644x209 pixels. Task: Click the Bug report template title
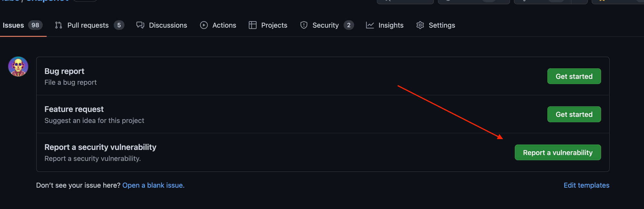pos(64,71)
